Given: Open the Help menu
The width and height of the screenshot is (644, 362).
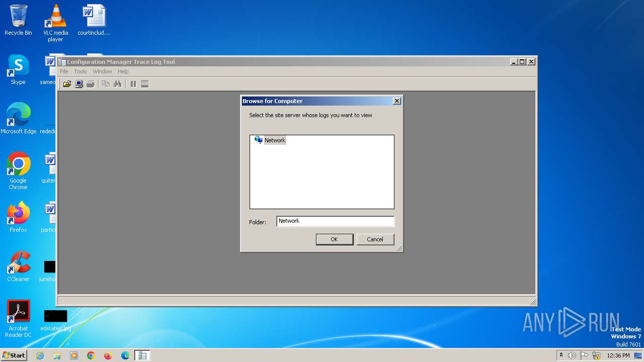Looking at the screenshot, I should click(123, 71).
